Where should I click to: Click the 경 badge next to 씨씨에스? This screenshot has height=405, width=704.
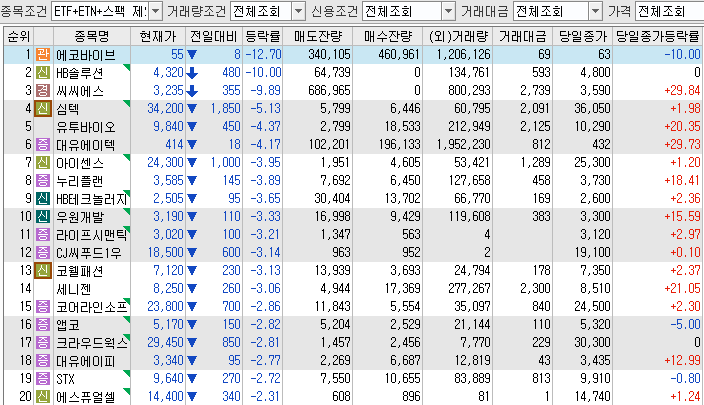[x=43, y=91]
